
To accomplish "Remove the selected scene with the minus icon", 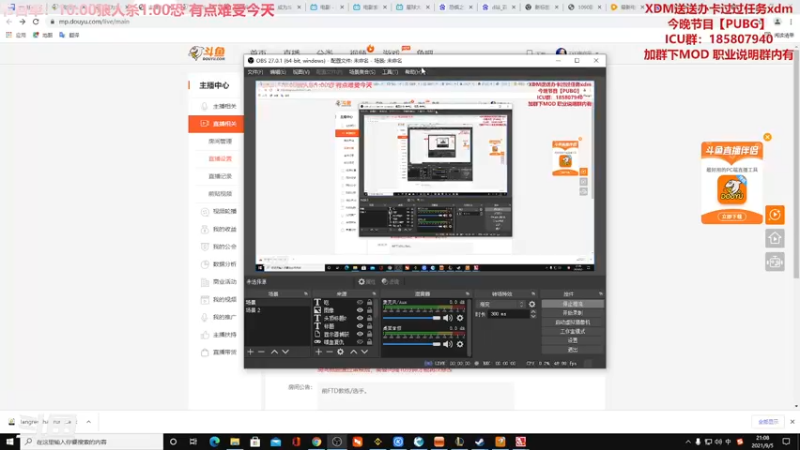I will [261, 352].
